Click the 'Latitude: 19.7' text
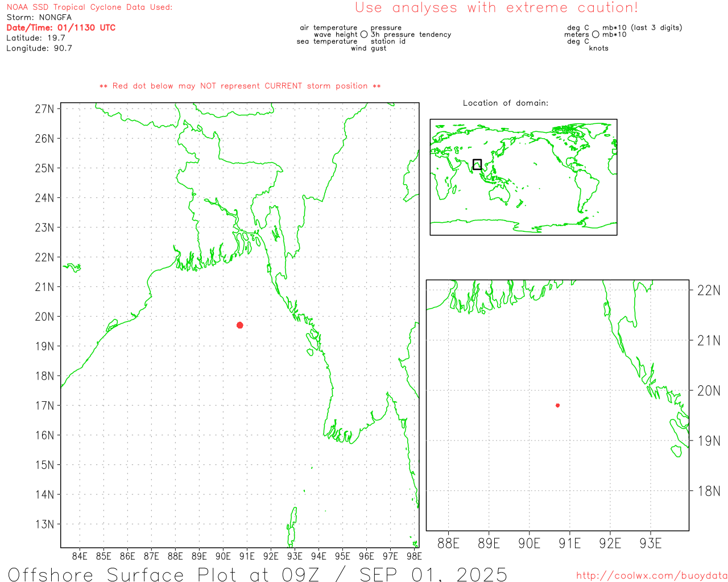 click(x=36, y=38)
